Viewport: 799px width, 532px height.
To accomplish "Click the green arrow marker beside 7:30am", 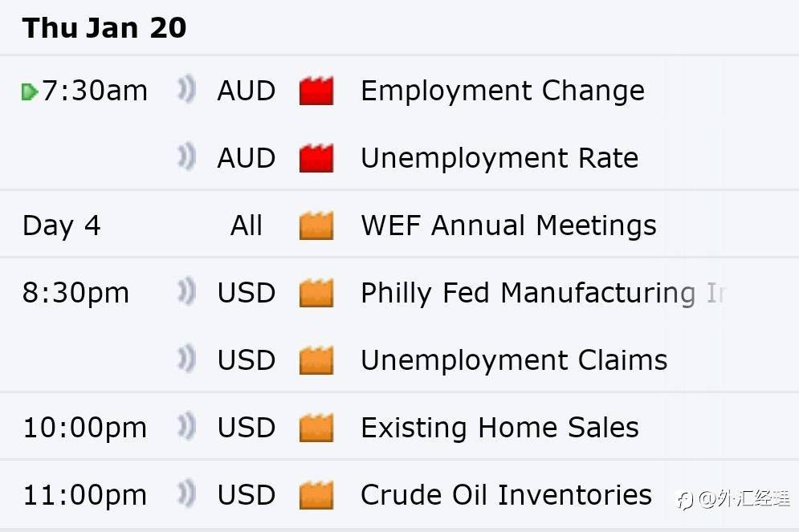I will 30,91.
